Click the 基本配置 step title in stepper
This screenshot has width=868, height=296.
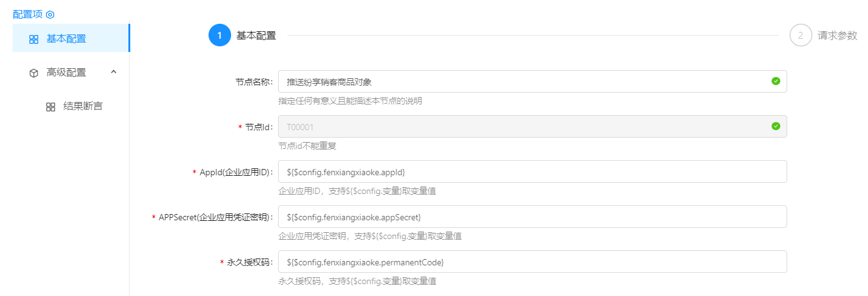point(256,36)
